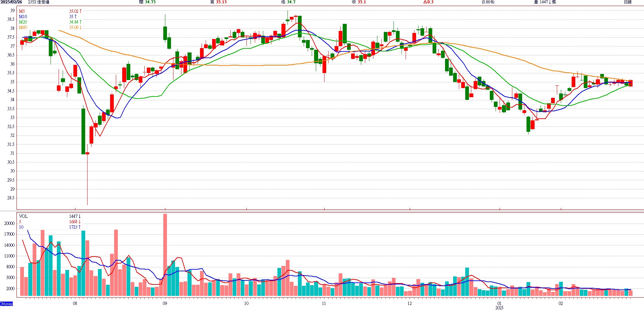This screenshot has width=644, height=310.
Task: Click the 08 month marker on time axis
Action: [75, 303]
